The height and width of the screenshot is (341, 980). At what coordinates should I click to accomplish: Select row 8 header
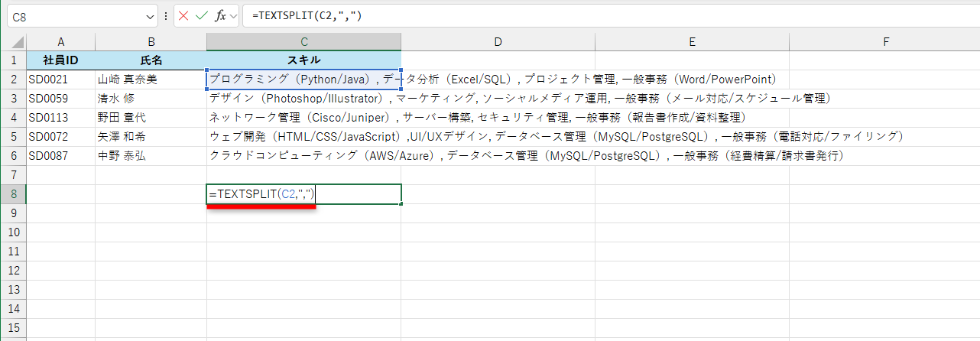13,194
